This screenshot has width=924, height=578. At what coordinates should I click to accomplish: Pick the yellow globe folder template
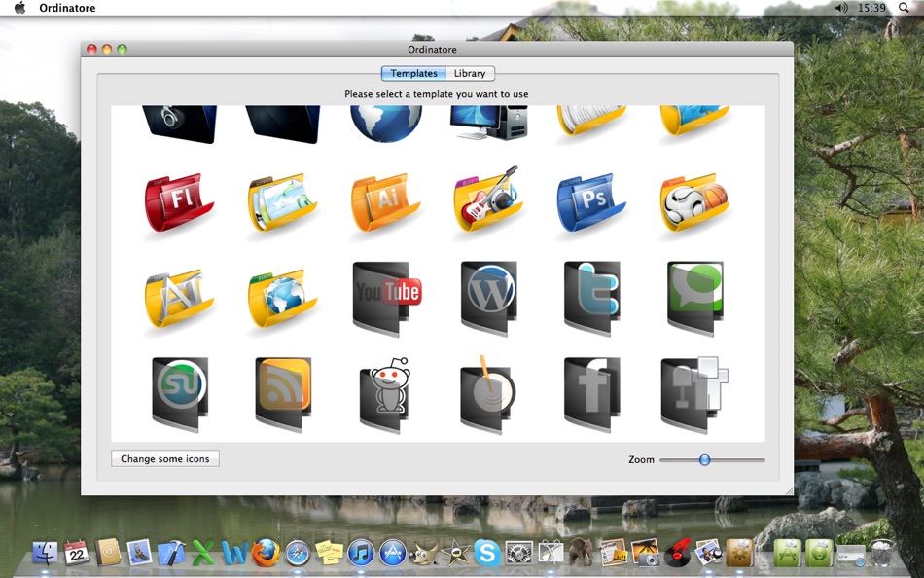click(282, 299)
